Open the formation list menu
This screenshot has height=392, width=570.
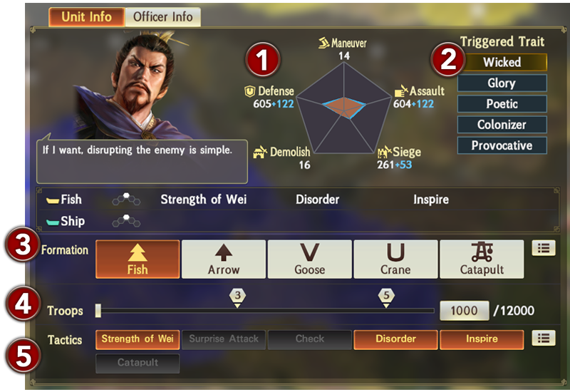[x=544, y=248]
